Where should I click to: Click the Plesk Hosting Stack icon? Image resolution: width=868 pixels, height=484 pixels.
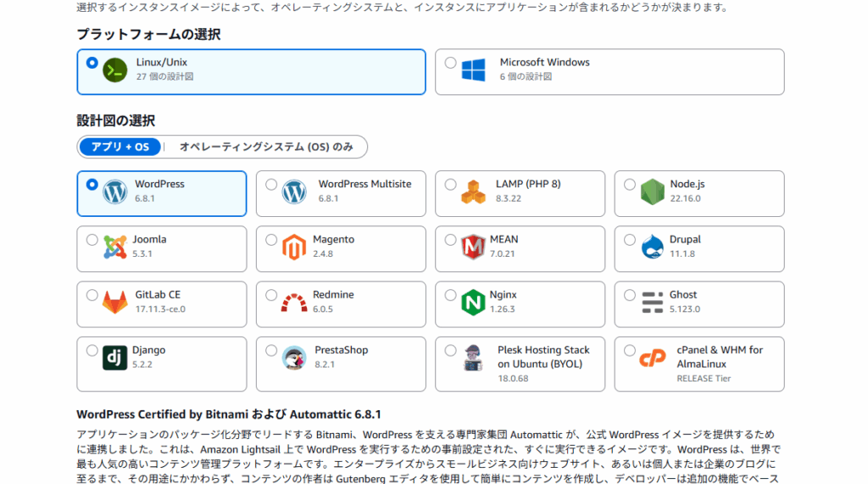point(473,359)
